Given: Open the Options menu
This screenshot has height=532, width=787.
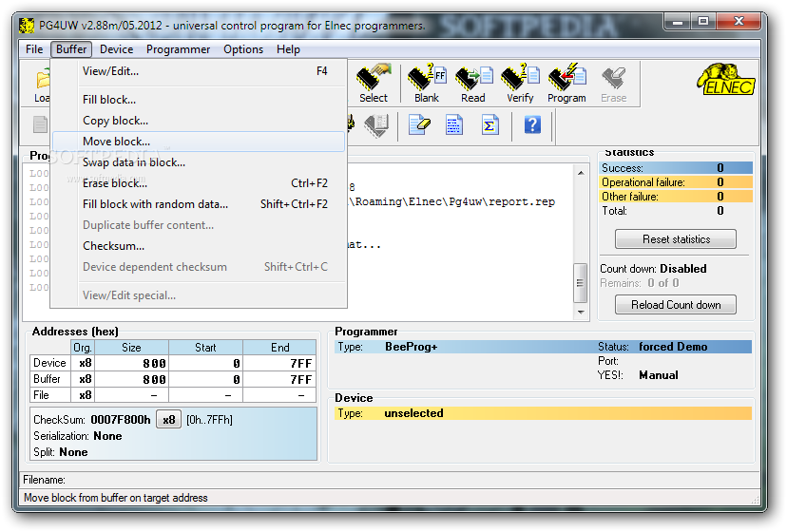Looking at the screenshot, I should 243,49.
